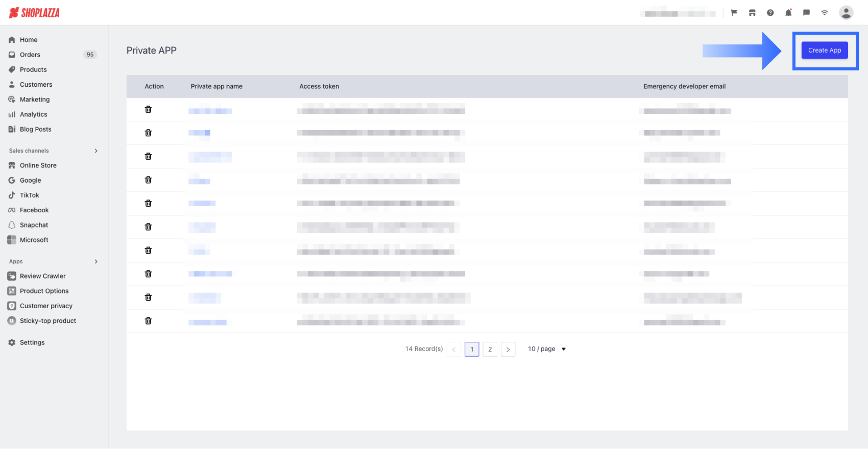Expand the Sales channels chevron
868x449 pixels.
pos(96,151)
